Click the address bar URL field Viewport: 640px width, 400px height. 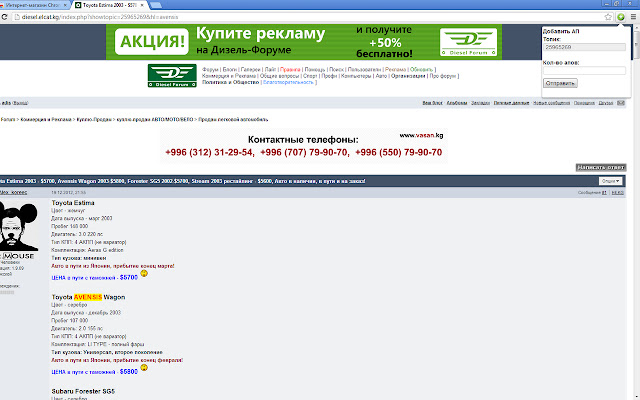click(x=310, y=17)
